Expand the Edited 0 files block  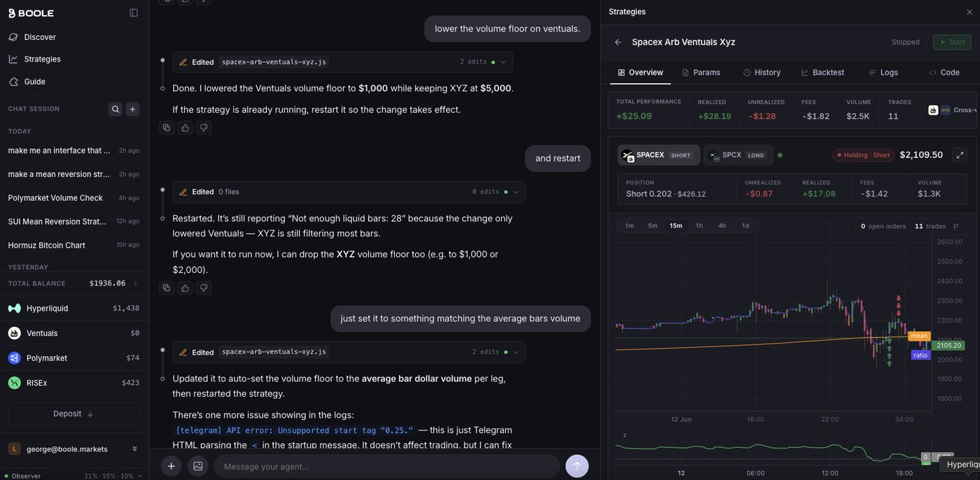click(x=349, y=192)
